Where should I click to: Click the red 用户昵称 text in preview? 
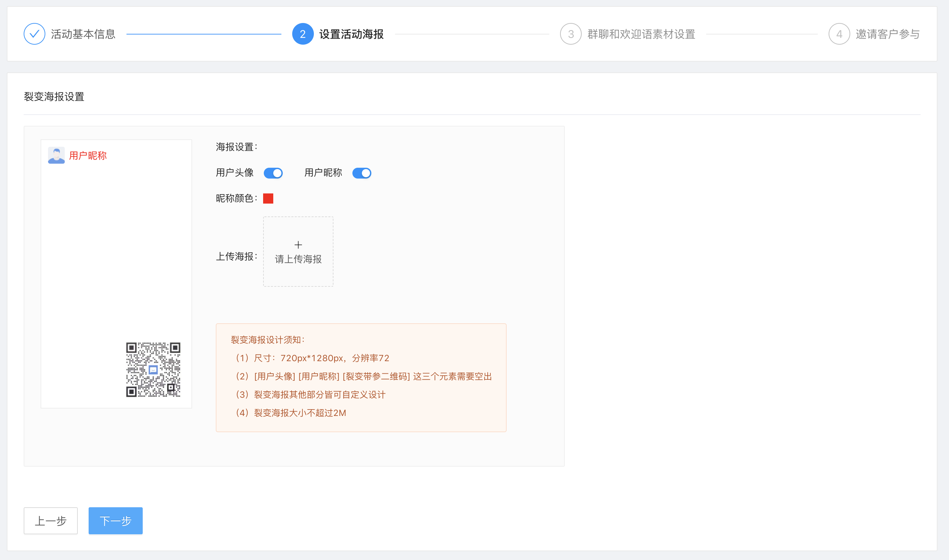[x=88, y=156]
